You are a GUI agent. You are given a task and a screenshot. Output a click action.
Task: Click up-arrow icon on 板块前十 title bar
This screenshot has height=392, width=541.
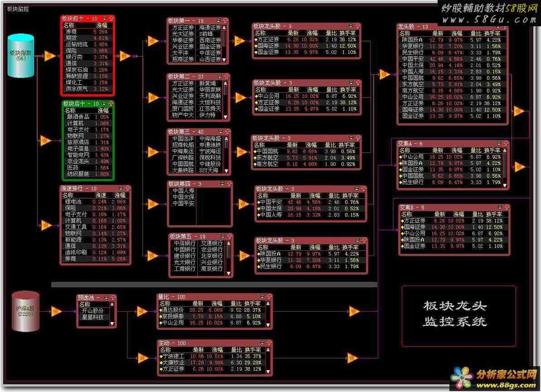tap(111, 18)
